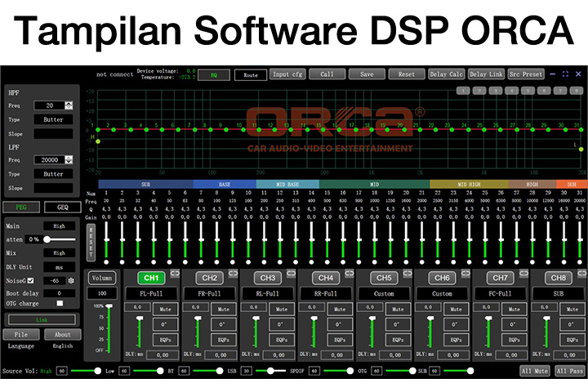Click the link icon beside CH4

(350, 274)
